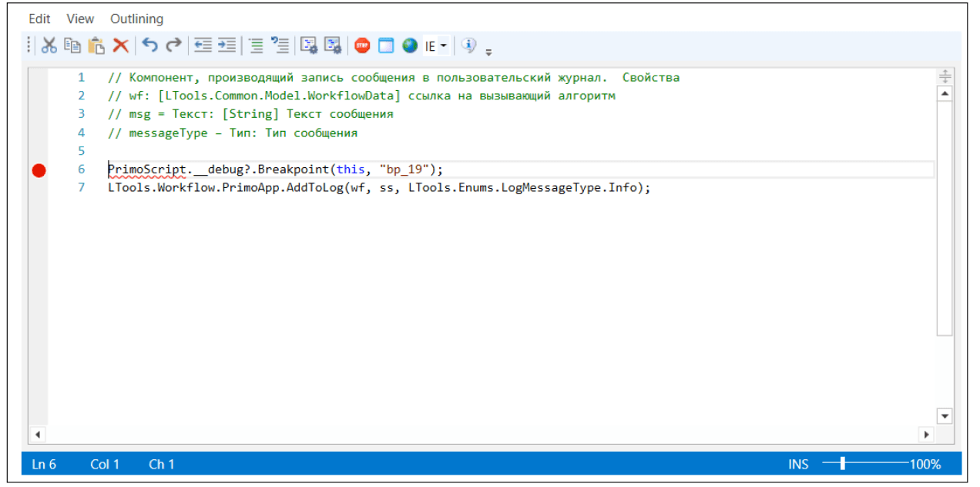
Task: Redo the last undone edit
Action: coord(174,45)
